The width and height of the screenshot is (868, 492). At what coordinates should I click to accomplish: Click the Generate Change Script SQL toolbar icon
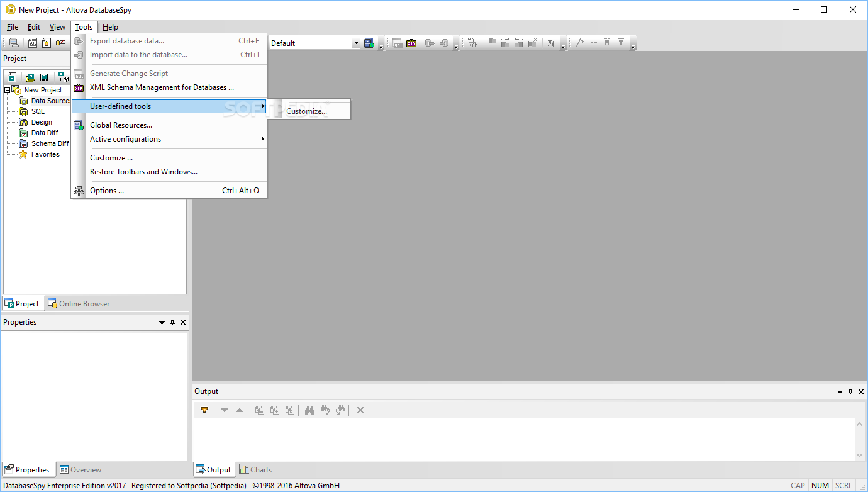[x=397, y=43]
